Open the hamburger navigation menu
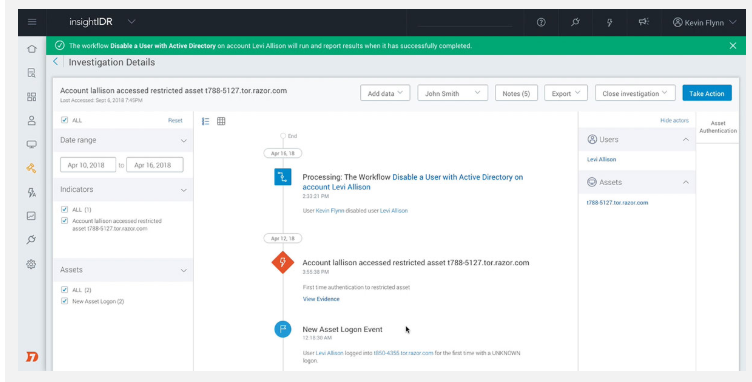The image size is (752, 382). click(x=32, y=22)
